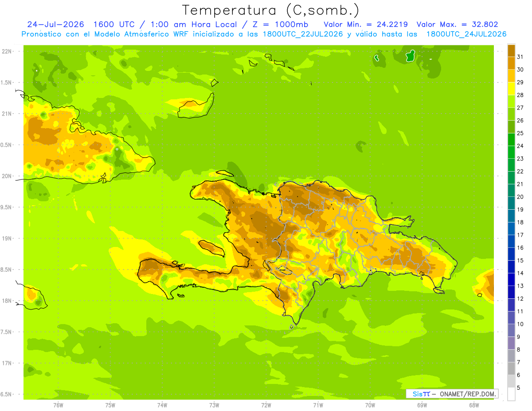This screenshot has width=532, height=411.
Task: Click "Valor Max. = 32.802" in the header
Action: point(458,24)
